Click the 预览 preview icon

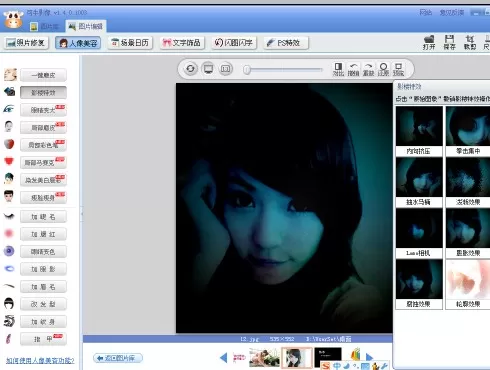tap(398, 69)
